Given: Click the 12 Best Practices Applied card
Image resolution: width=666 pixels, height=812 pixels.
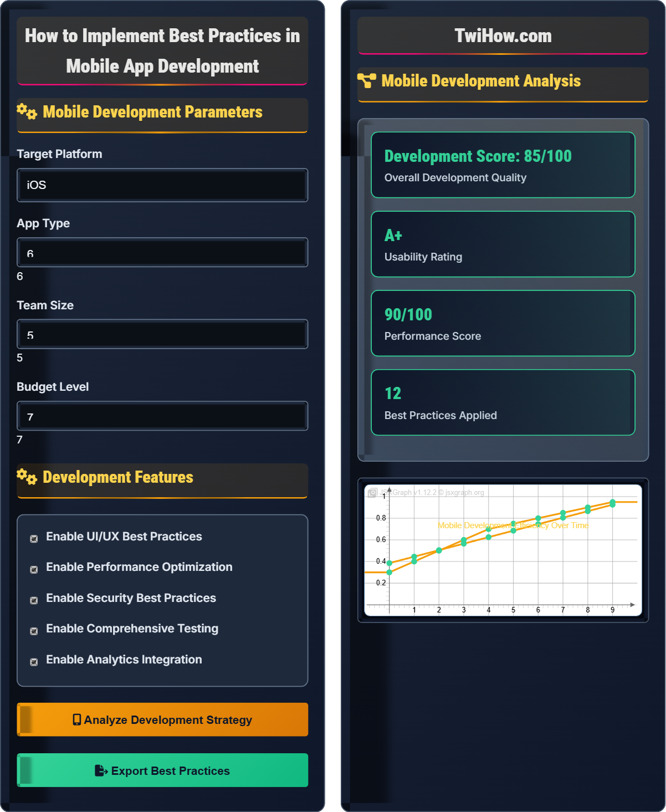Looking at the screenshot, I should (503, 402).
